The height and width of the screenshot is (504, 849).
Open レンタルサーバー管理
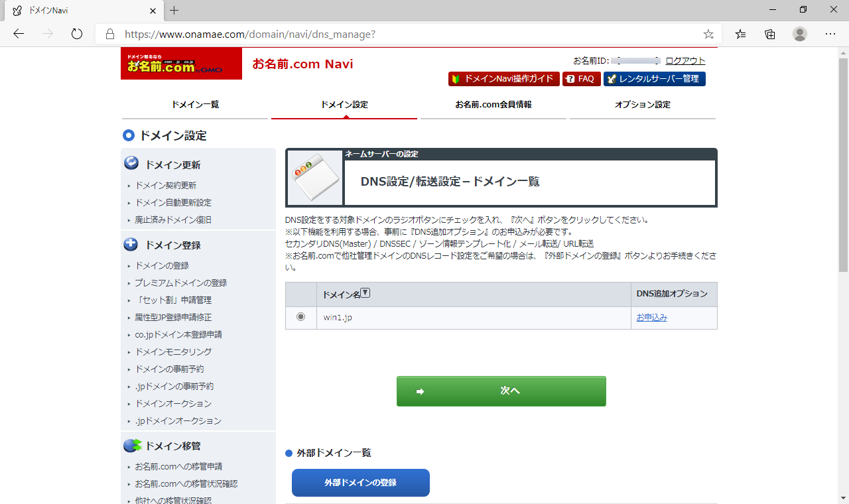[655, 79]
